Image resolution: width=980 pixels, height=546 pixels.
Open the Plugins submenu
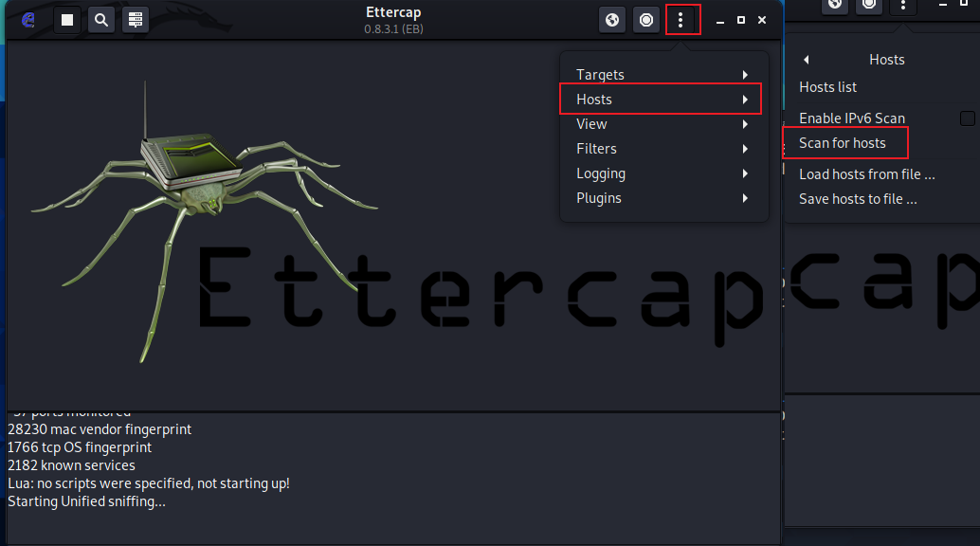(663, 198)
